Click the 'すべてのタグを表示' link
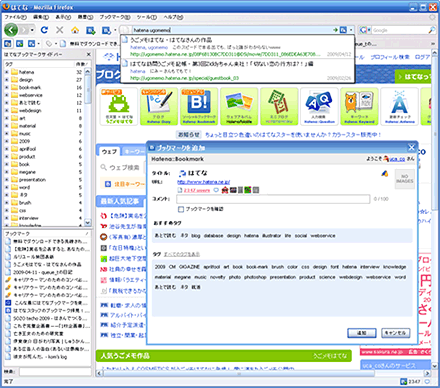Screen dimensions: 440x388 (x=182, y=254)
